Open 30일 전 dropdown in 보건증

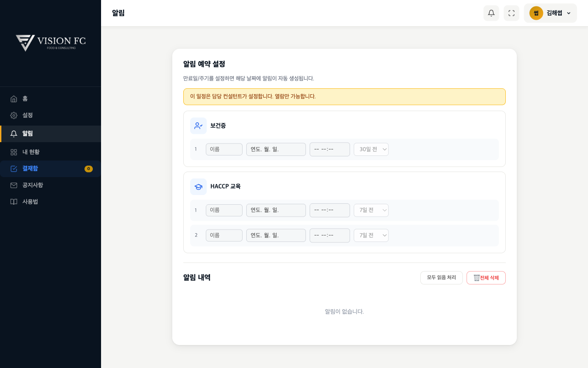pyautogui.click(x=371, y=149)
